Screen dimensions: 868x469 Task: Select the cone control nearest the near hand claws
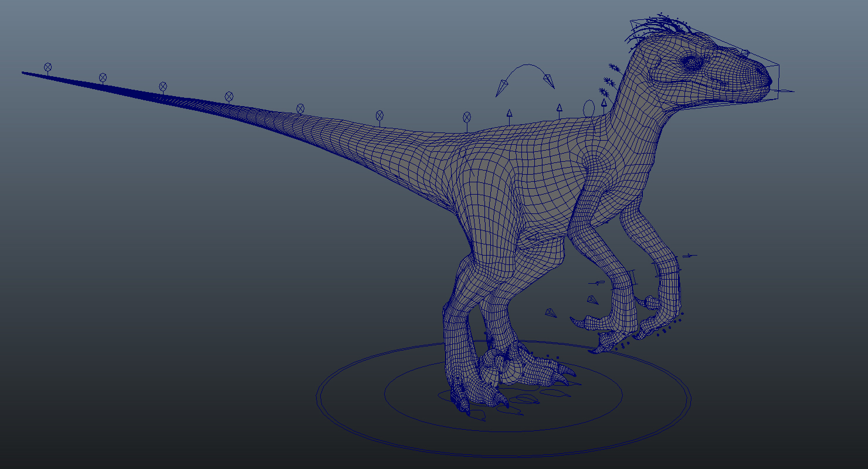[592, 300]
